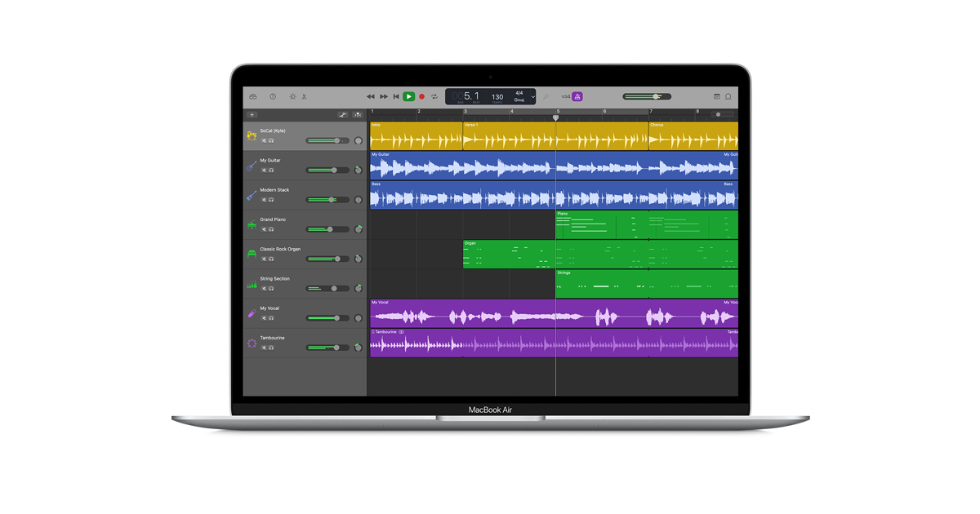Screen dimensions: 980x514
Task: Click the master volume slider
Action: tap(647, 96)
